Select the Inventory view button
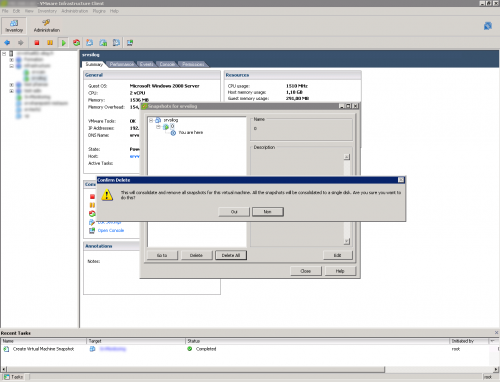 (14, 26)
